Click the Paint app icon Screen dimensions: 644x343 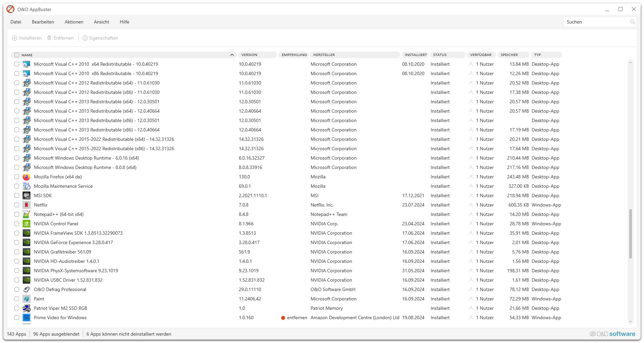pyautogui.click(x=26, y=299)
